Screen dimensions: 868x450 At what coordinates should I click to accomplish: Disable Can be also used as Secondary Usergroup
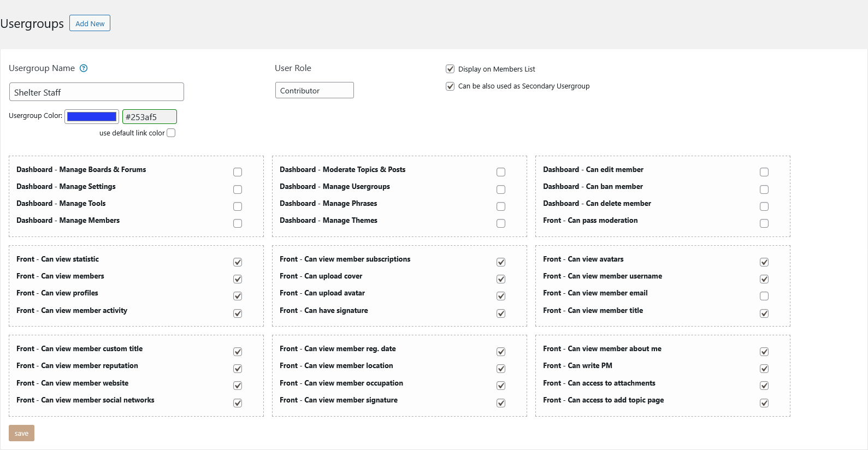[450, 86]
